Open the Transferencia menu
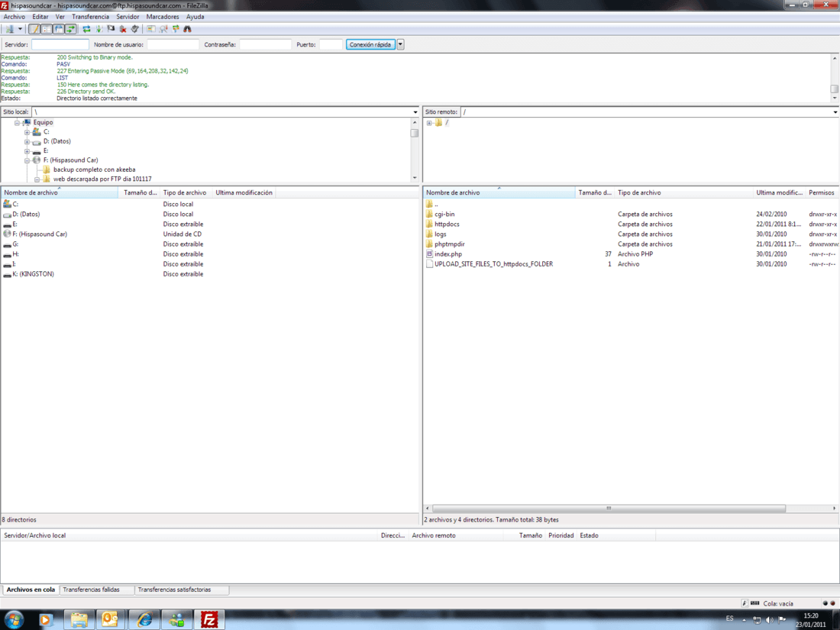840x630 pixels. (90, 17)
